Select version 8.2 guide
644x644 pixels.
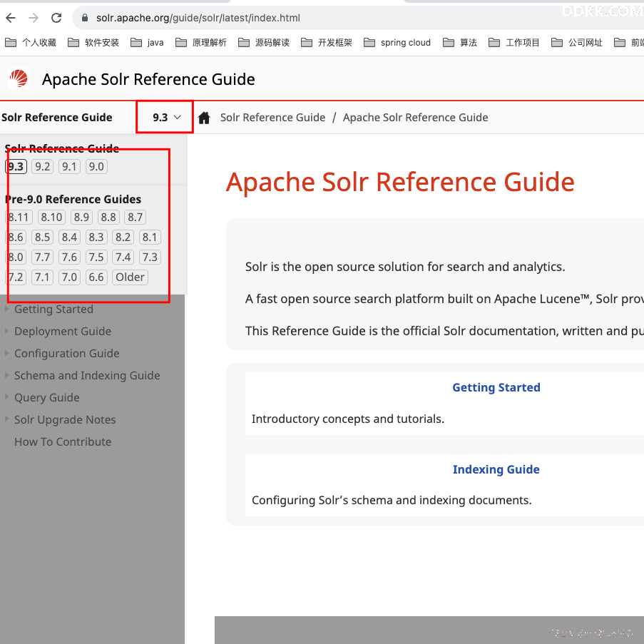point(123,237)
